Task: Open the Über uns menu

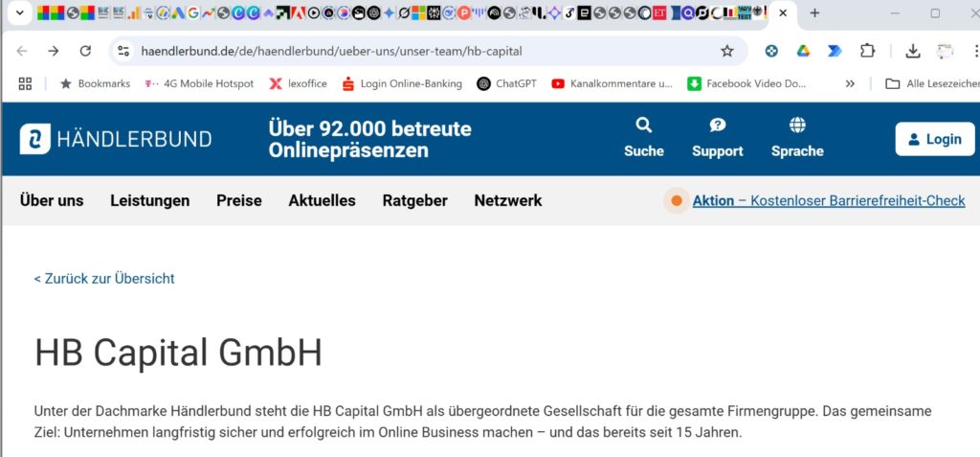Action: [x=52, y=200]
